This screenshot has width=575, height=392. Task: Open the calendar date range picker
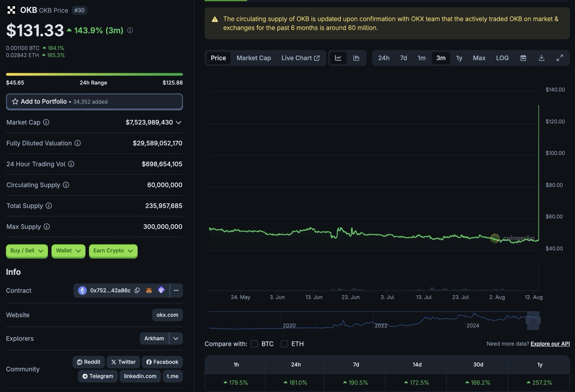(x=523, y=58)
